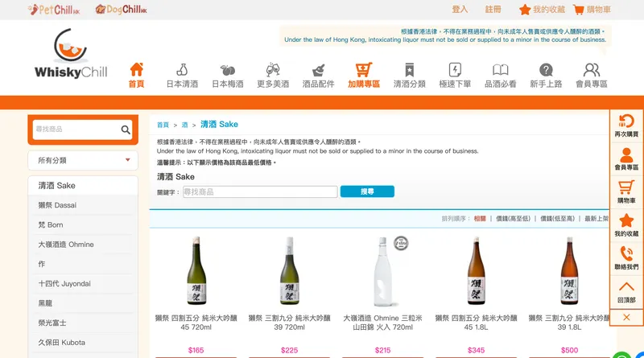
Task: Click the magnifier search icon in sidebar
Action: 126,130
